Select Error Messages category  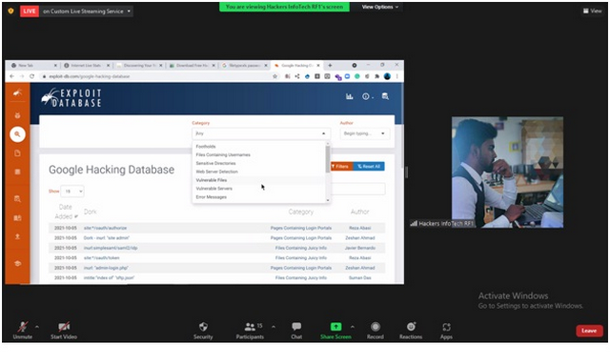coord(259,197)
